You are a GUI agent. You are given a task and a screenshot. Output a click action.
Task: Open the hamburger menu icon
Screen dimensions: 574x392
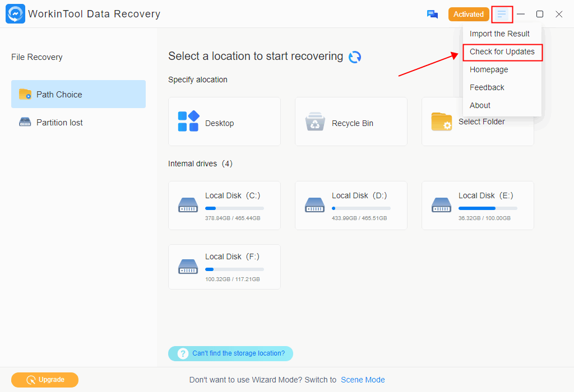[502, 15]
